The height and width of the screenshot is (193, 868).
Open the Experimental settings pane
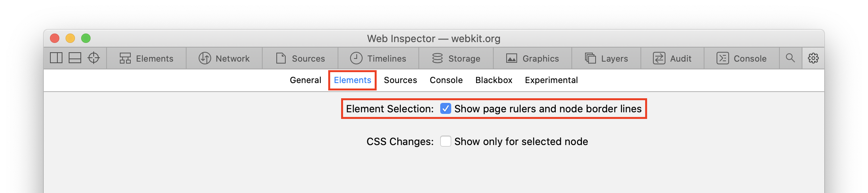(x=551, y=80)
